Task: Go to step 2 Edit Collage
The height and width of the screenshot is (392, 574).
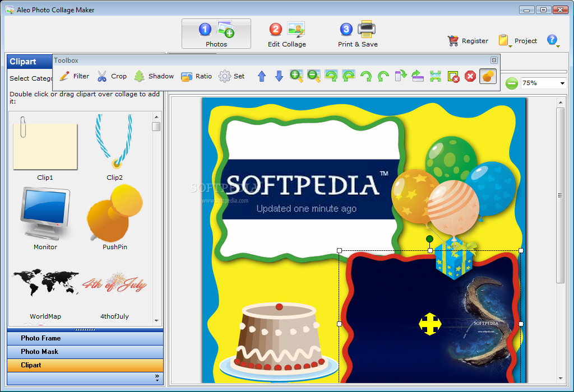Action: tap(286, 34)
